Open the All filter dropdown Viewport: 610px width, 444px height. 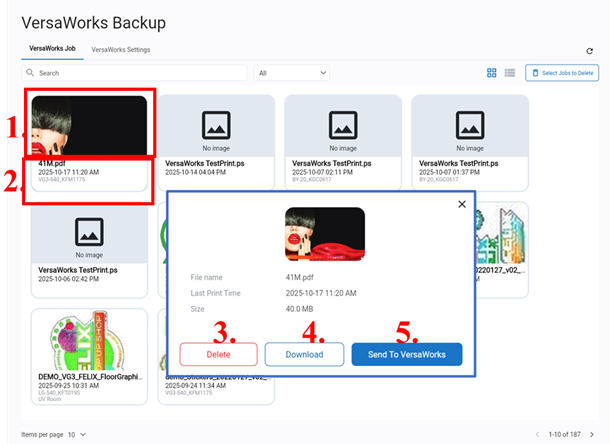coord(292,73)
